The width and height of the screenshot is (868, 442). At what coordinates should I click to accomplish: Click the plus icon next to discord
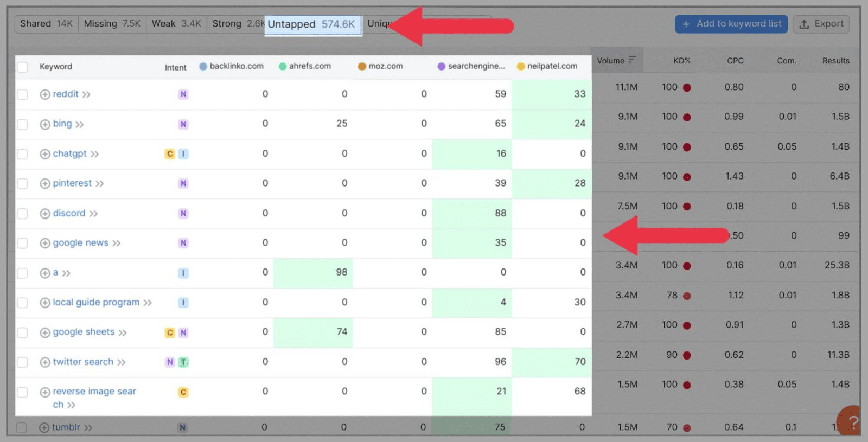[45, 214]
